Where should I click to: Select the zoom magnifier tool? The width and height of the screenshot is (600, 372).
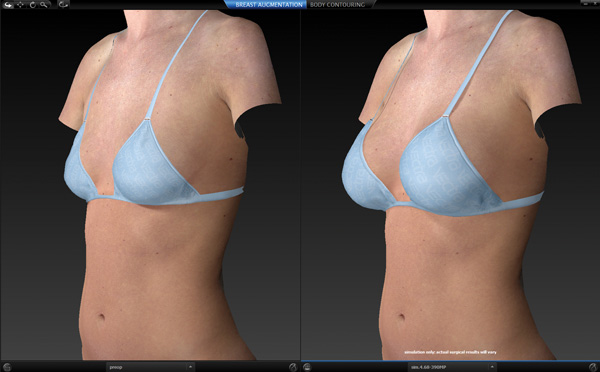[x=44, y=5]
